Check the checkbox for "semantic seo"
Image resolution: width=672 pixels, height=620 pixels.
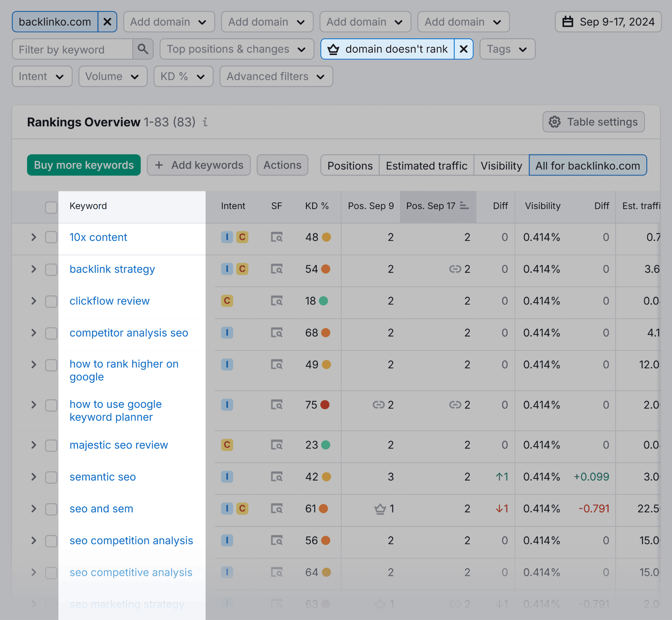click(51, 477)
